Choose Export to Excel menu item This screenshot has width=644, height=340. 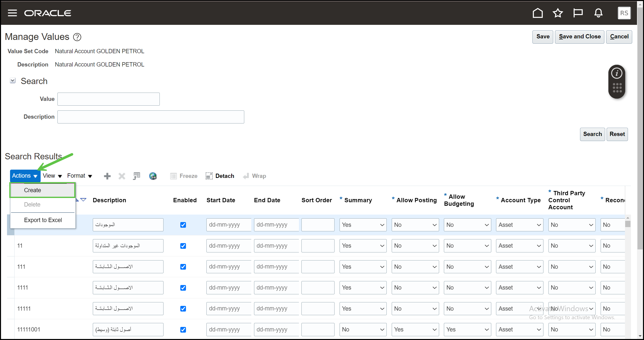[43, 220]
